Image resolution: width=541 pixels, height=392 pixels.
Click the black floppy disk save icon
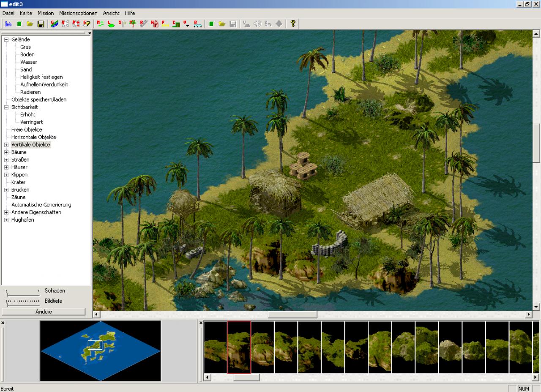click(41, 24)
